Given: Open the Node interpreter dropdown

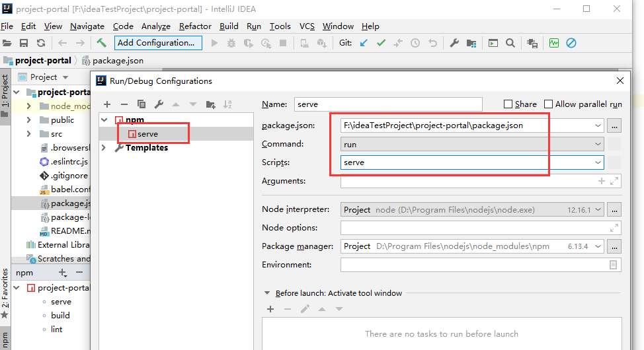Looking at the screenshot, I should pos(598,210).
